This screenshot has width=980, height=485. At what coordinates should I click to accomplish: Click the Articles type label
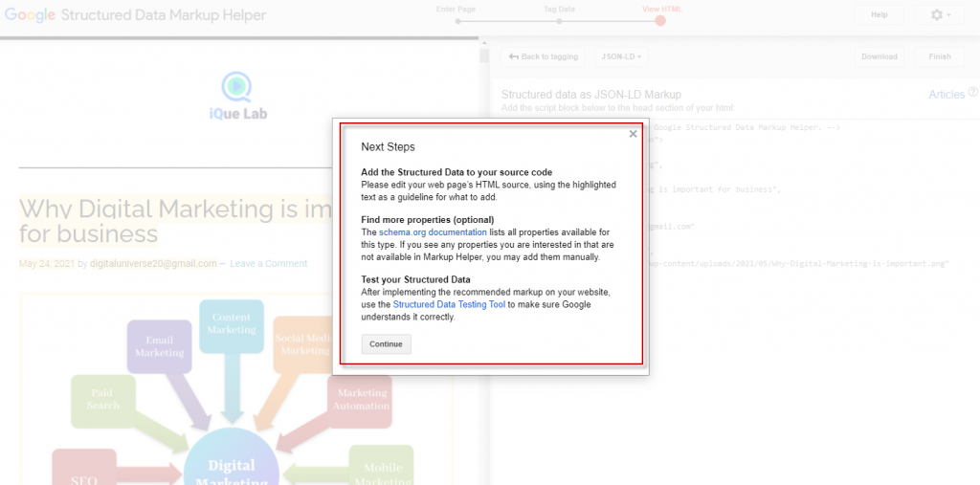947,95
